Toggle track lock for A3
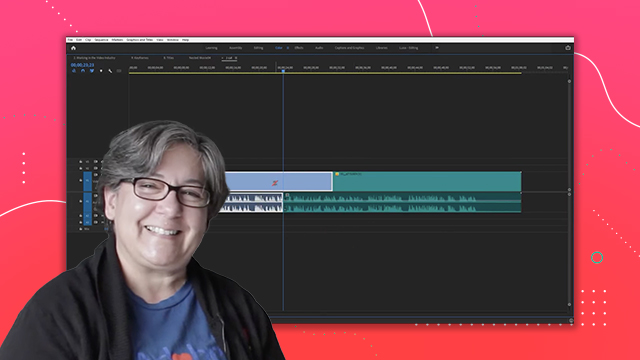This screenshot has width=640, height=360. [x=80, y=222]
